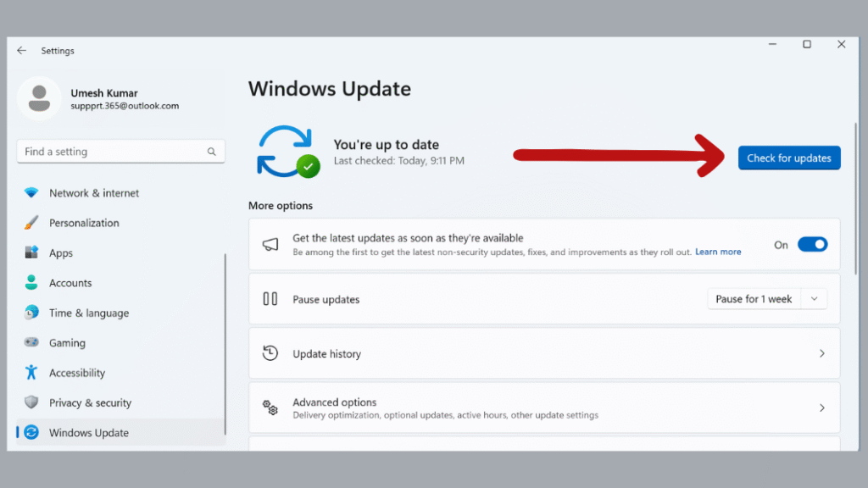Turn off get latest updates toggle
This screenshot has height=488, width=868.
812,245
